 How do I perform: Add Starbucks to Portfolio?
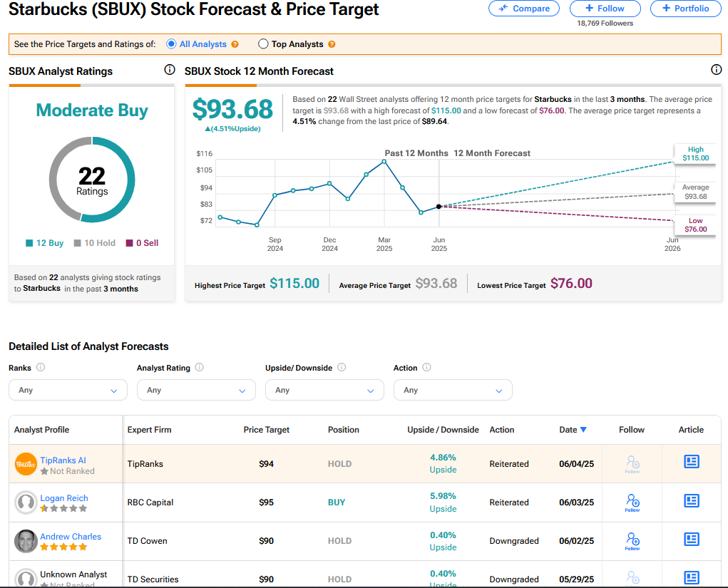point(686,9)
